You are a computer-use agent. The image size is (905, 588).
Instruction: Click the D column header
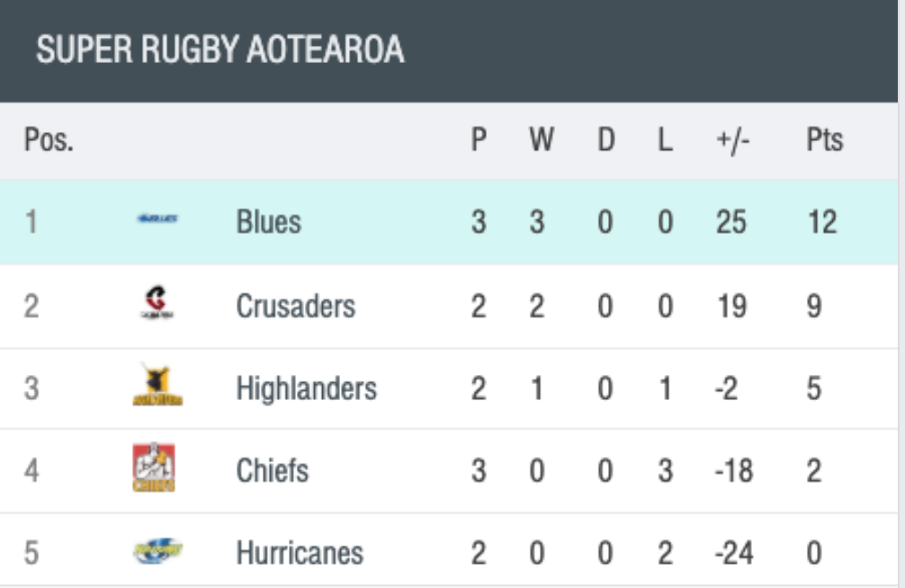606,139
